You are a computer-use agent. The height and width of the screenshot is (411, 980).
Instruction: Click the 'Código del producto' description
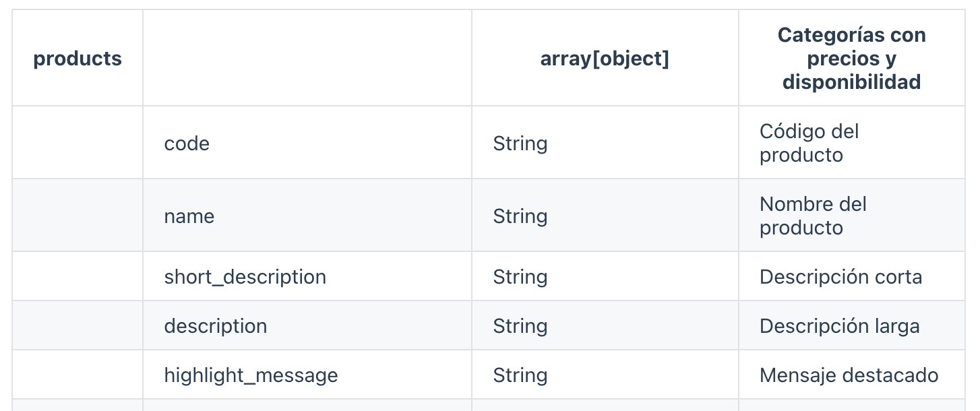pos(809,143)
